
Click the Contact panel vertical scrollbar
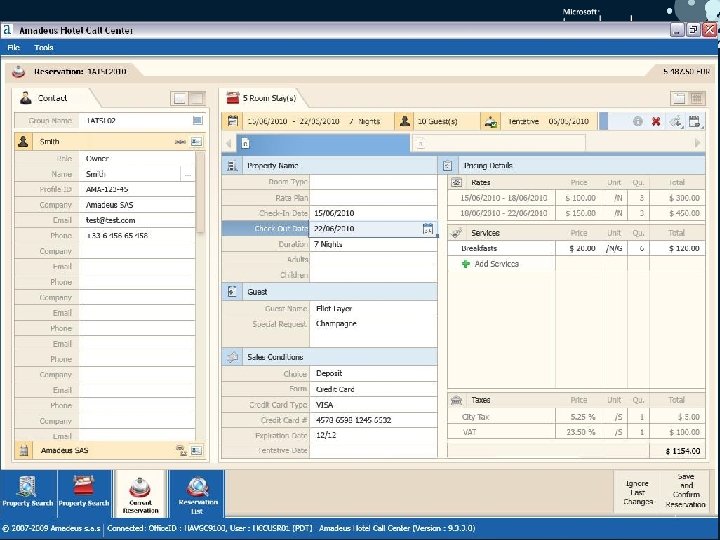point(200,193)
